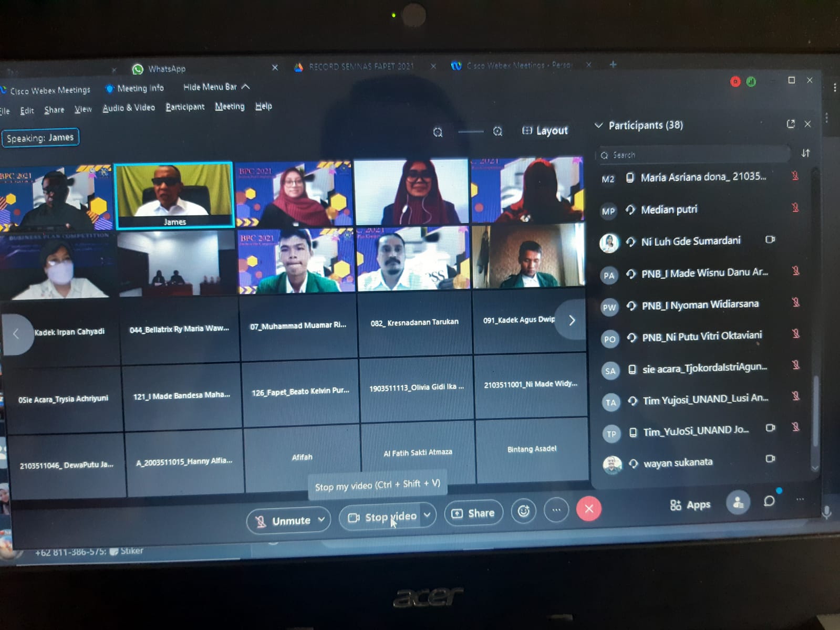
Task: Click muted mic icon for Maria Asriana dona
Action: point(795,176)
